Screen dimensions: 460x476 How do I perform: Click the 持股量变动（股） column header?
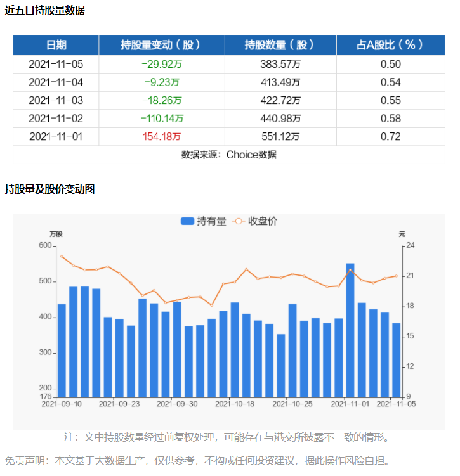coord(162,45)
